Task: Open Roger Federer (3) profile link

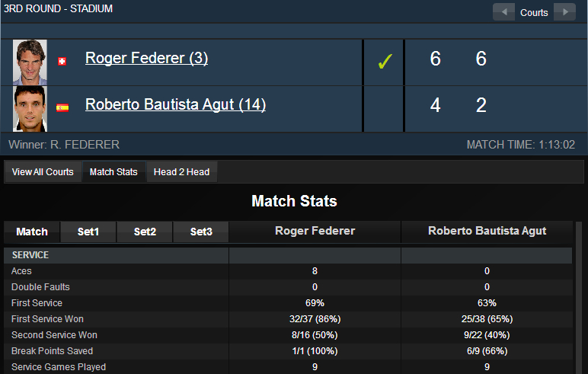Action: pos(146,58)
